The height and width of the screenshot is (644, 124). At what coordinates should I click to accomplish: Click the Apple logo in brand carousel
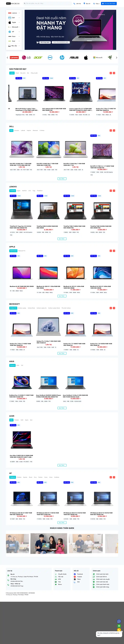86,58
